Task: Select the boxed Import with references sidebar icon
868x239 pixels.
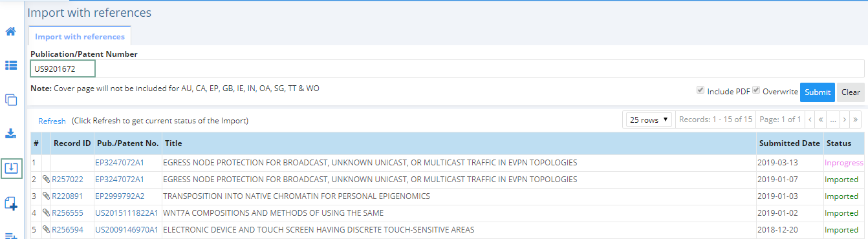Action: tap(11, 168)
